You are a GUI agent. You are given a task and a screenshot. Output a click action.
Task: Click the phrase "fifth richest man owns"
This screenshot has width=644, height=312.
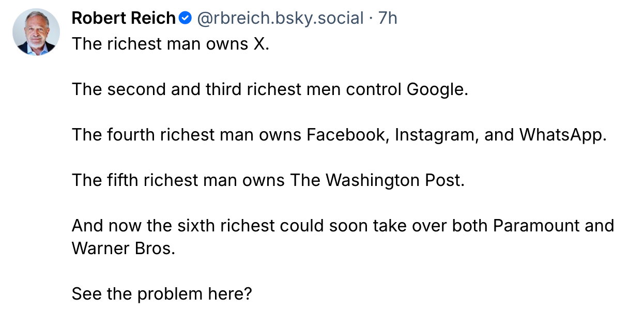click(x=196, y=180)
